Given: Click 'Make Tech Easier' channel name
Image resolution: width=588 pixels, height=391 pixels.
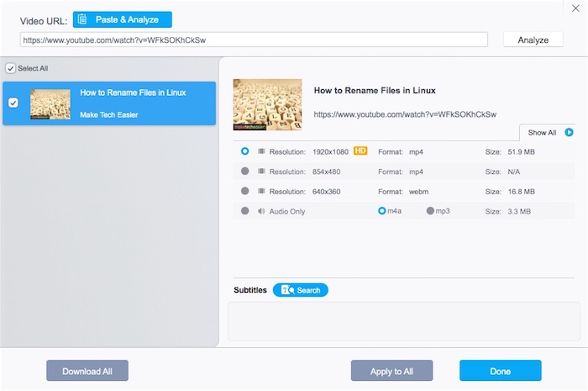Looking at the screenshot, I should (x=108, y=115).
